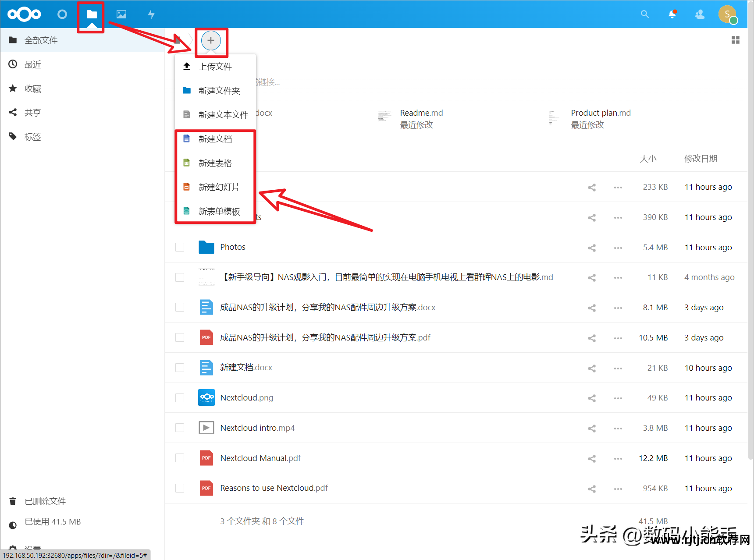Sort by size (大小) column

click(648, 159)
